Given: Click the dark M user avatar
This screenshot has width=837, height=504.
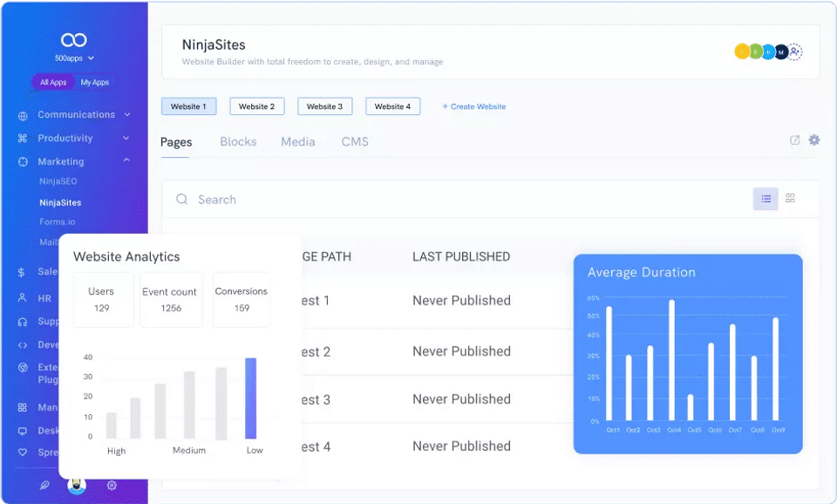Looking at the screenshot, I should point(781,51).
